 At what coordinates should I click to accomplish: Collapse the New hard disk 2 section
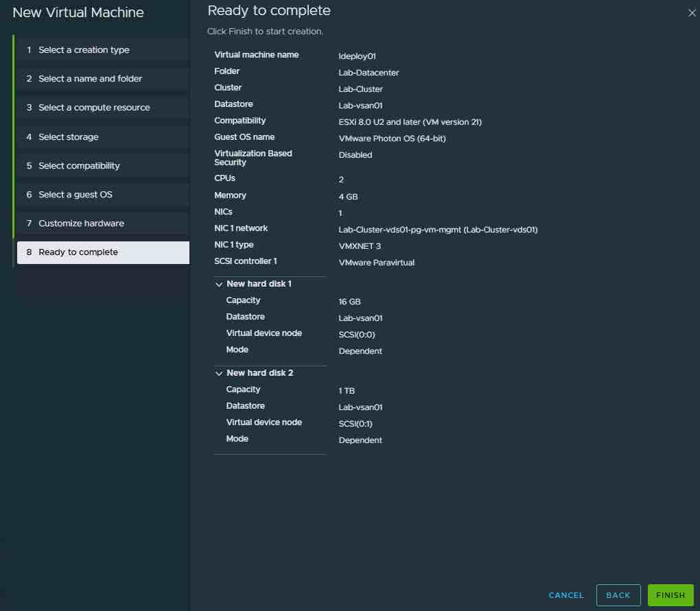coord(220,373)
